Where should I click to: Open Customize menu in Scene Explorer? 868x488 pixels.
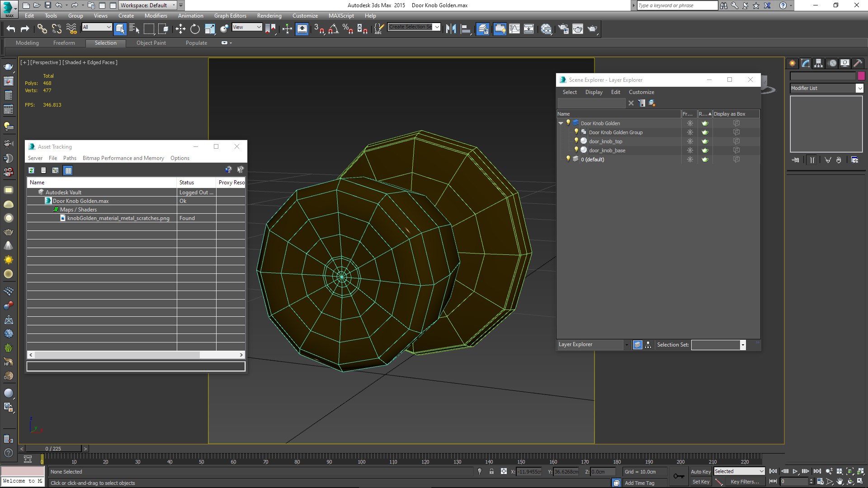pos(641,92)
